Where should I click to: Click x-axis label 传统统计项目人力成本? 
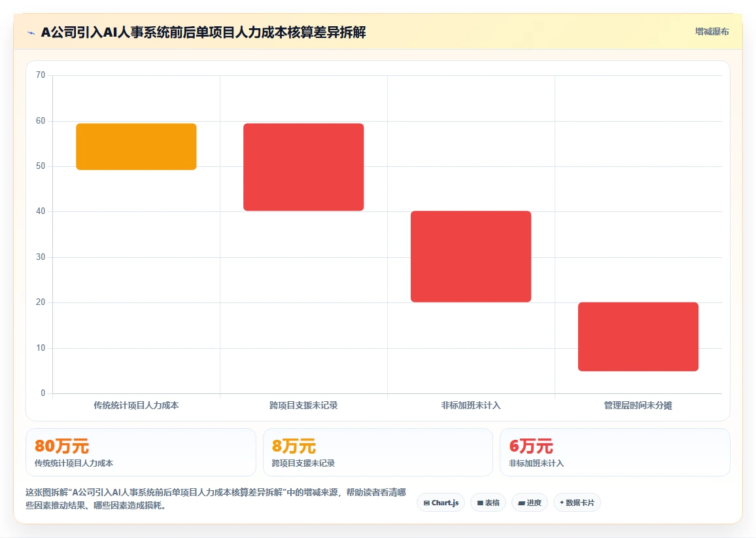coord(137,405)
